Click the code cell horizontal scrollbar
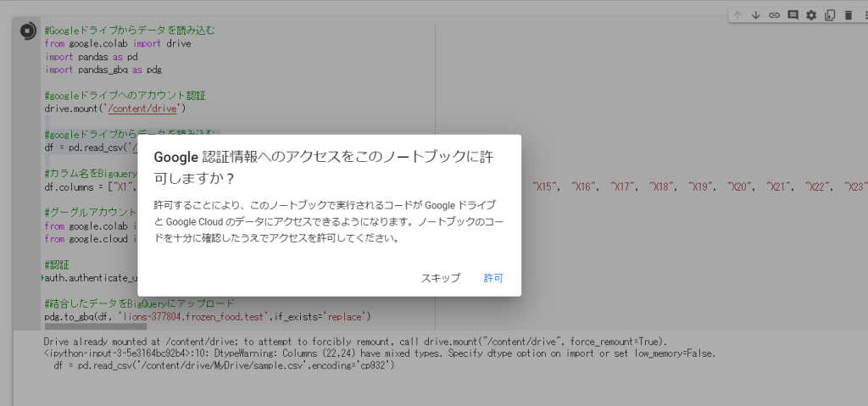 (x=95, y=326)
